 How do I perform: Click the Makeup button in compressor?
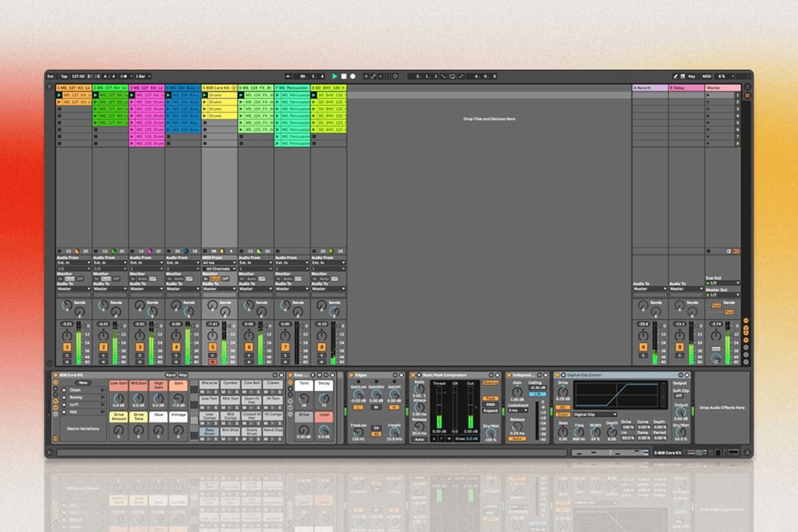tap(490, 383)
